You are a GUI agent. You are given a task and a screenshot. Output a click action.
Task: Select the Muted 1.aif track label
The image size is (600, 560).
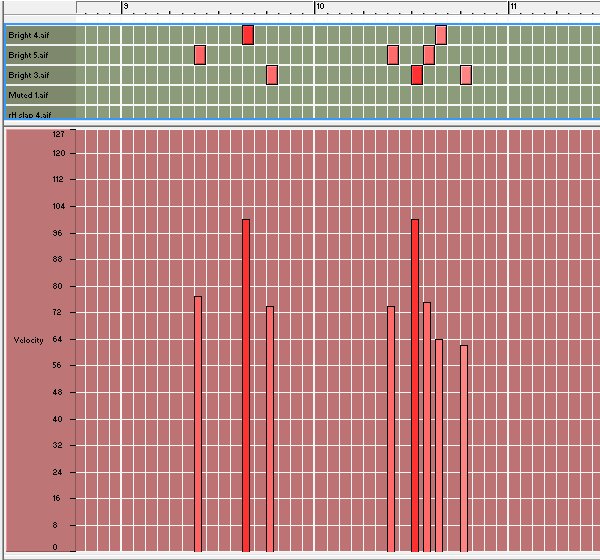28,95
